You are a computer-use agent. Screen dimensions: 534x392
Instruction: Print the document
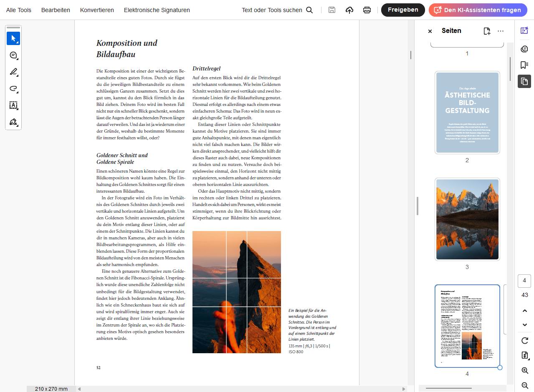pos(367,10)
